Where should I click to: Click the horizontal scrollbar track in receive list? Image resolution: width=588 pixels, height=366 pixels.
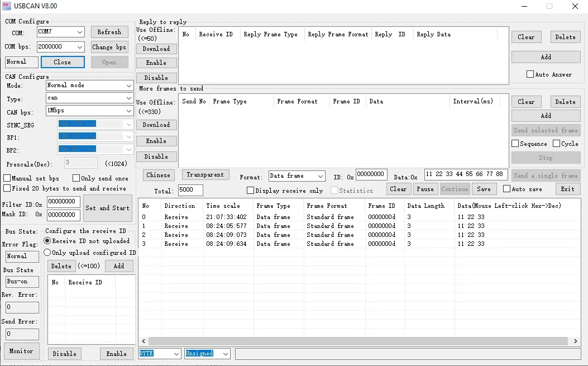358,341
